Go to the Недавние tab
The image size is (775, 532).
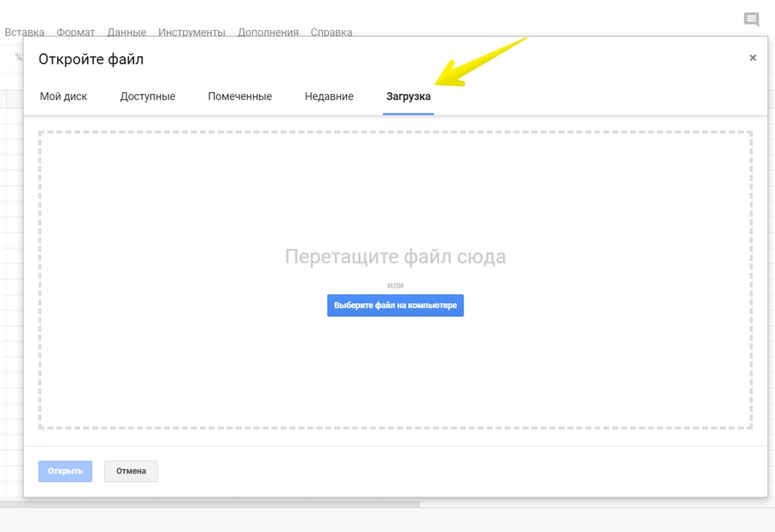pyautogui.click(x=329, y=96)
